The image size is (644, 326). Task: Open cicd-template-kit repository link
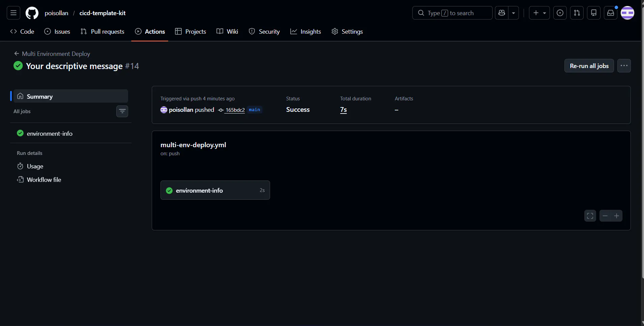point(103,13)
